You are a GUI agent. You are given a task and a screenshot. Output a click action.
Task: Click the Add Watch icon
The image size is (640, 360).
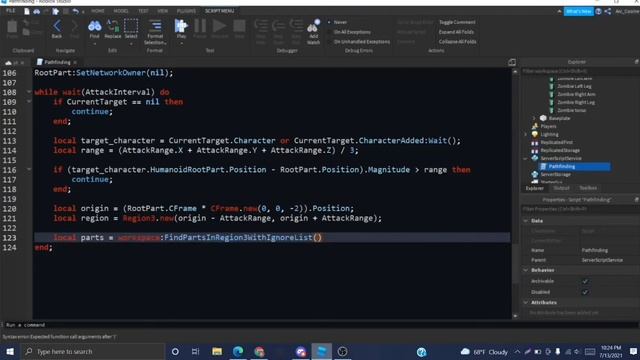click(313, 26)
